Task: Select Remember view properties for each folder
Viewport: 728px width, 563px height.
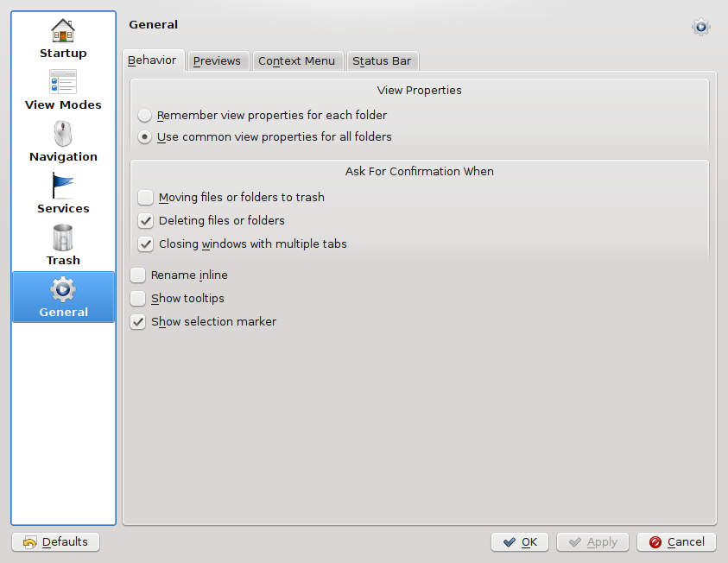Action: point(144,116)
